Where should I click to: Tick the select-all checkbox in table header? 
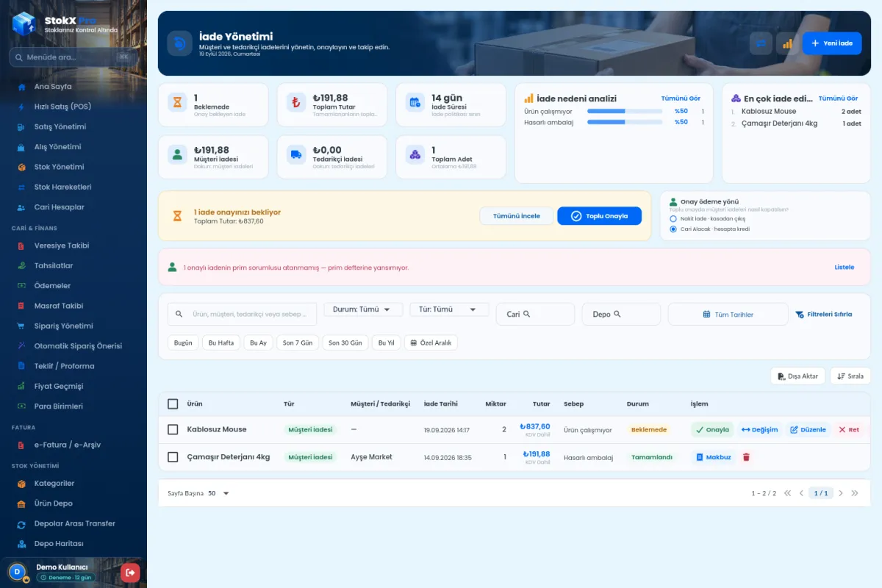tap(173, 404)
